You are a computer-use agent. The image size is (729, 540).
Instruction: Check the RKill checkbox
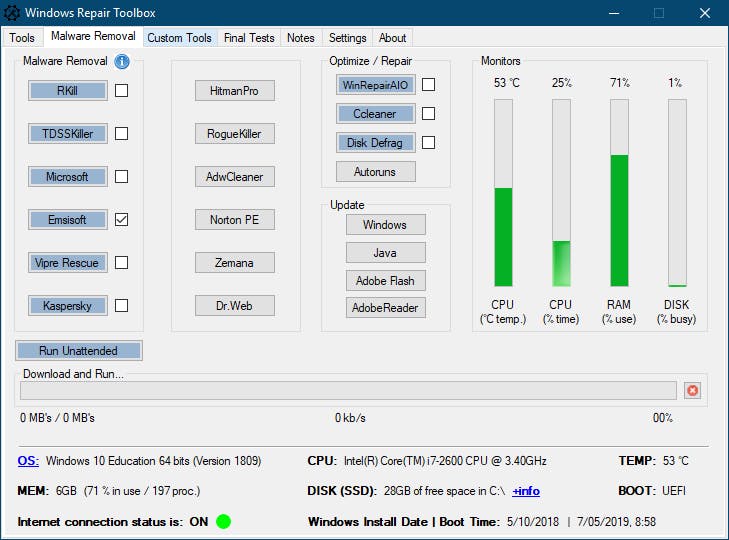click(x=121, y=90)
